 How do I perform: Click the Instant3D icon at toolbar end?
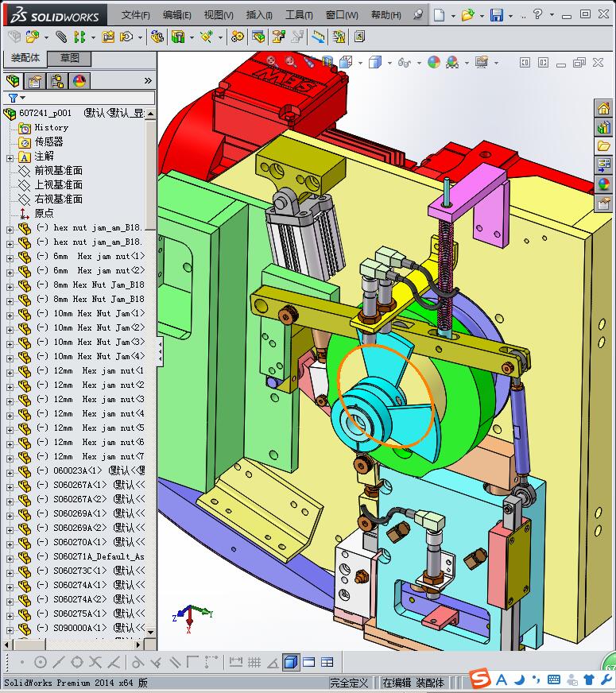(x=360, y=37)
